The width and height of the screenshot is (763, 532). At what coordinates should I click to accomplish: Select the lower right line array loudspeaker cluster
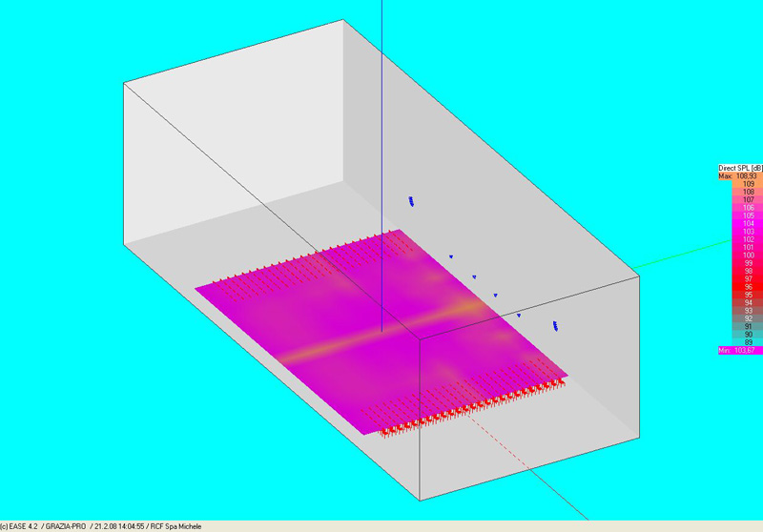[x=554, y=326]
